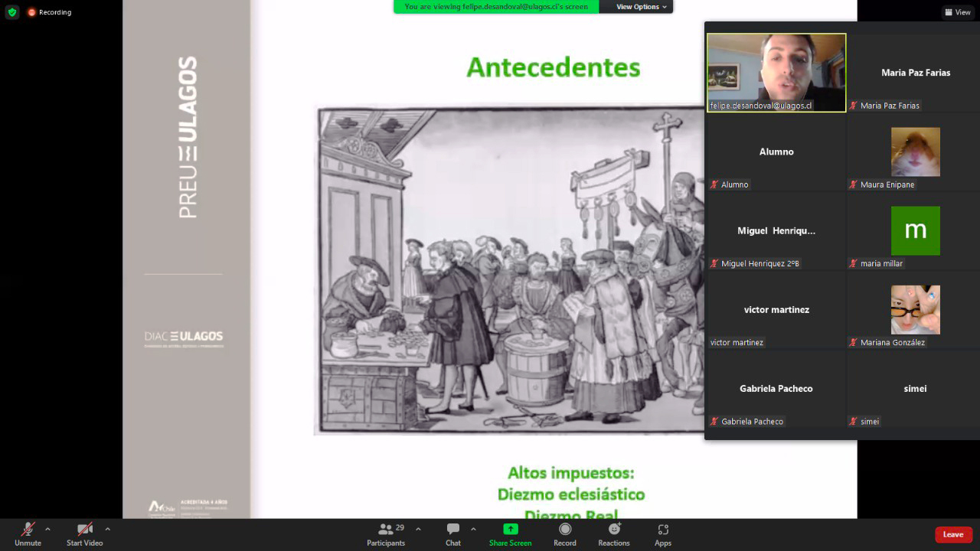Open the View Options dropdown
Viewport: 980px width, 551px height.
[642, 7]
